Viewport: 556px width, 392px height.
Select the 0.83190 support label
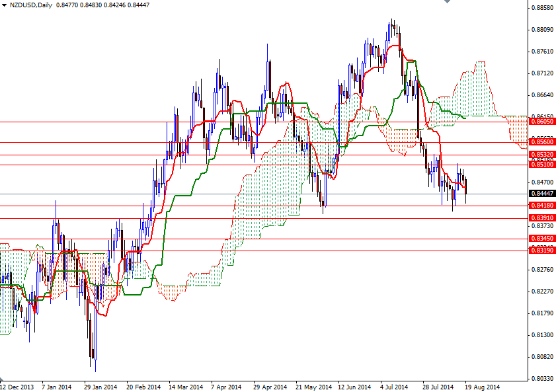542,251
